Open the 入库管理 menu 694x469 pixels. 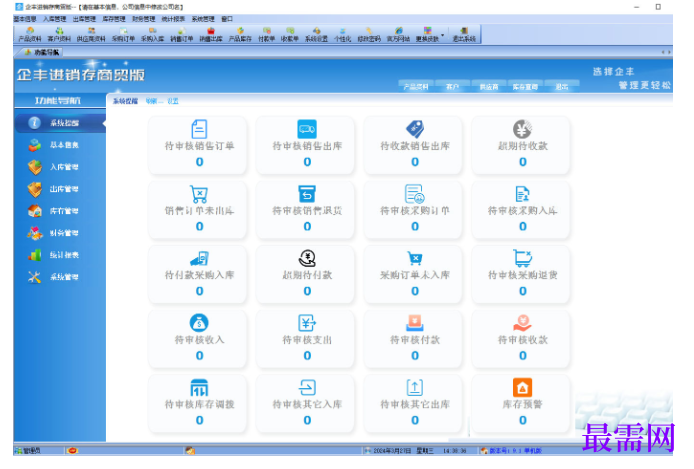point(54,19)
